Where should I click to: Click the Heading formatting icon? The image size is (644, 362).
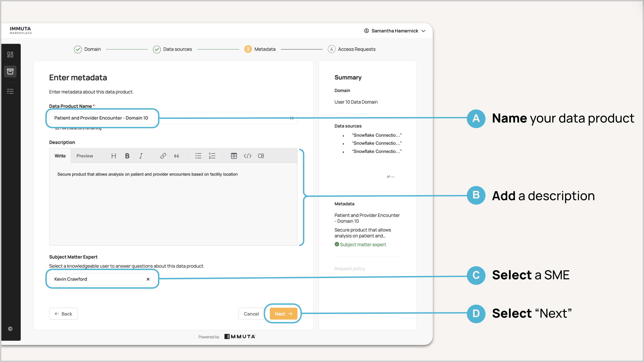tap(113, 156)
